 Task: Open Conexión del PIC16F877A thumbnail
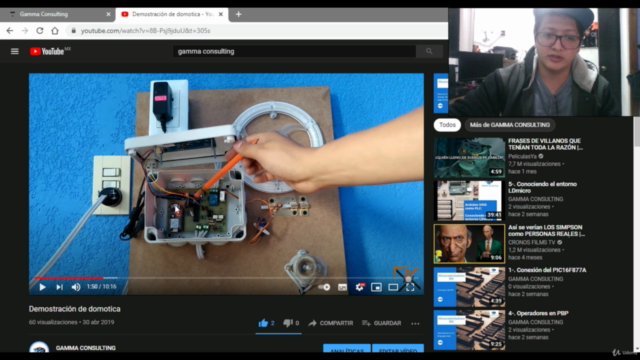point(469,287)
